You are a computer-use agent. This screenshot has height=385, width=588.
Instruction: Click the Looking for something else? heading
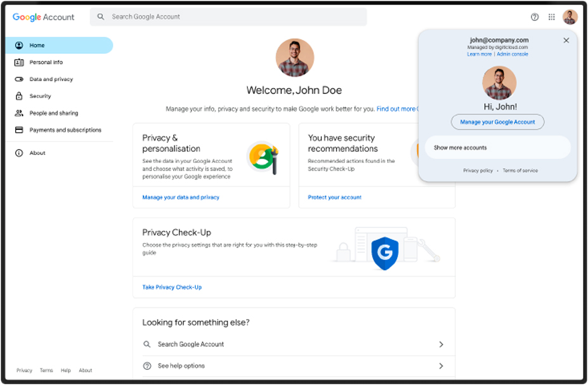196,322
